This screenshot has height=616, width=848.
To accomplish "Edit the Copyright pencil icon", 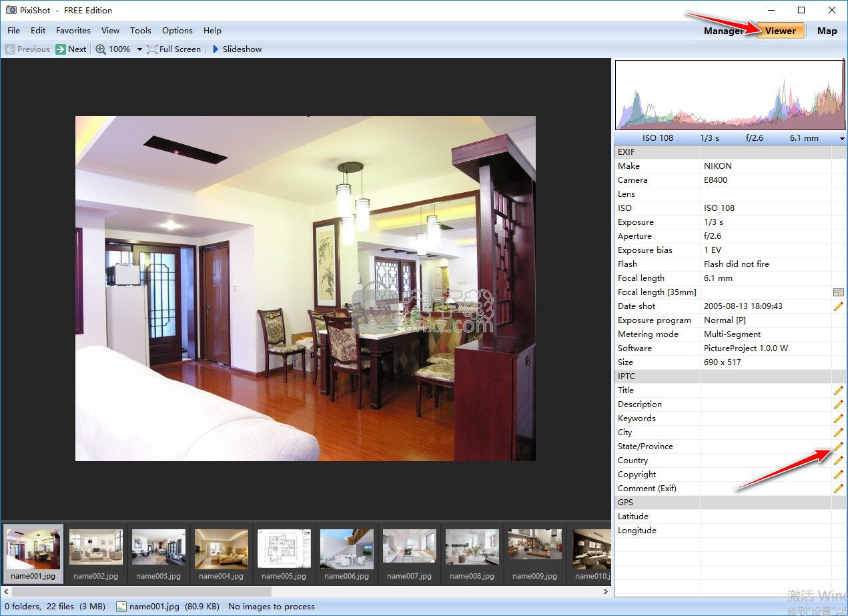I will (x=839, y=475).
